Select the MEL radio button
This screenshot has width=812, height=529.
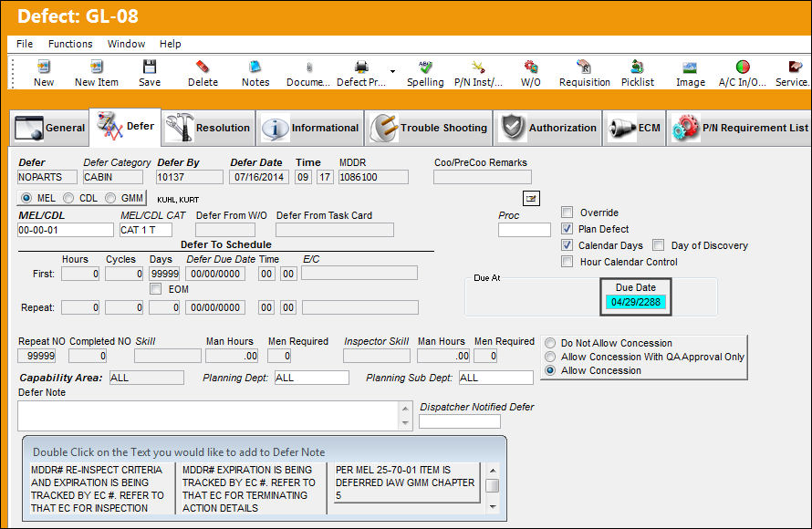(x=26, y=198)
